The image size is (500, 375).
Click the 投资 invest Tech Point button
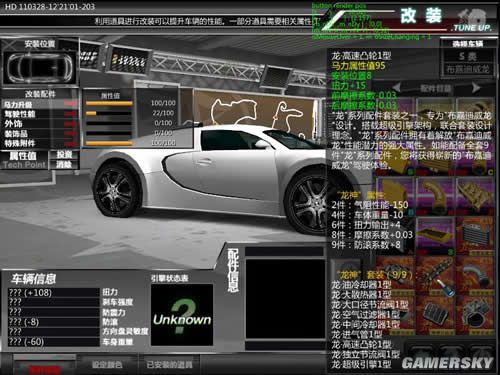(64, 154)
